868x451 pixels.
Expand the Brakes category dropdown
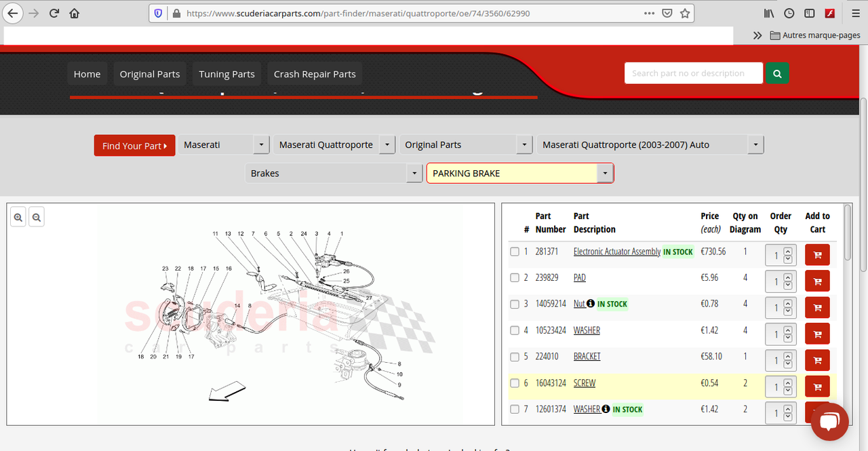point(334,174)
